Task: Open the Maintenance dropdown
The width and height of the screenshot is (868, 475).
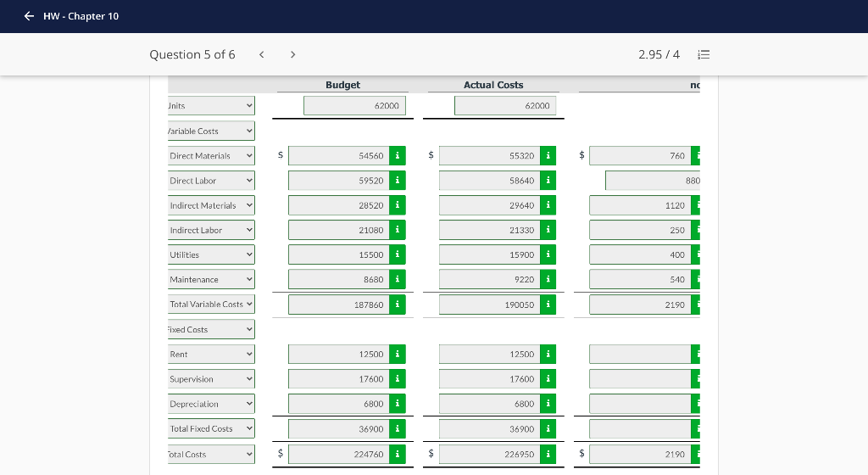Action: point(211,280)
